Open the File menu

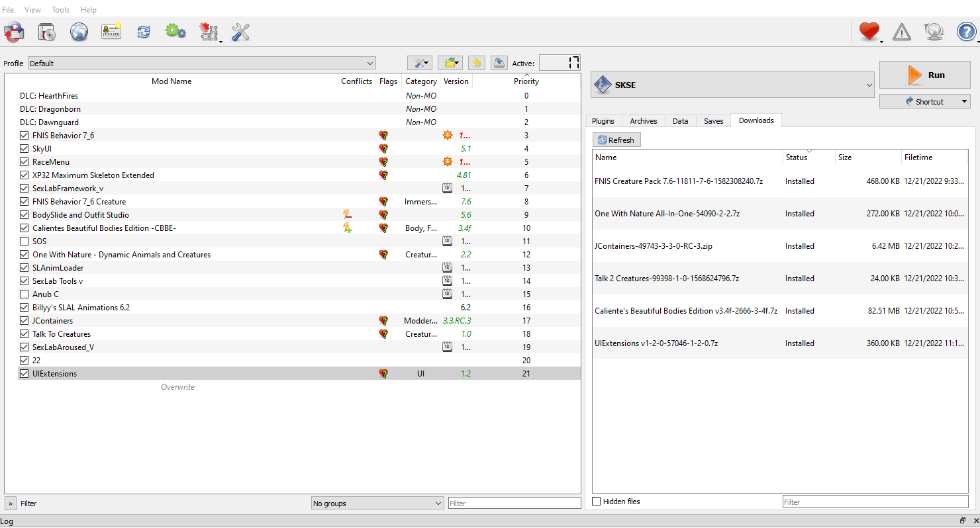pyautogui.click(x=8, y=10)
